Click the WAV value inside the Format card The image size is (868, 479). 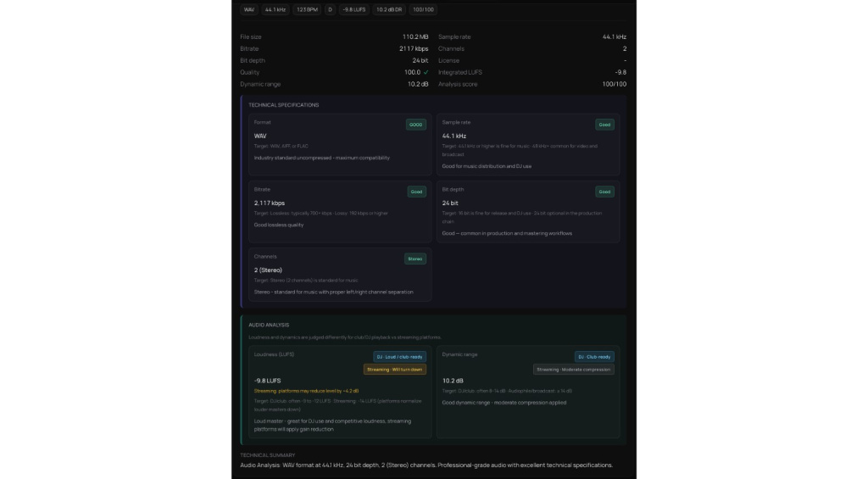(260, 136)
